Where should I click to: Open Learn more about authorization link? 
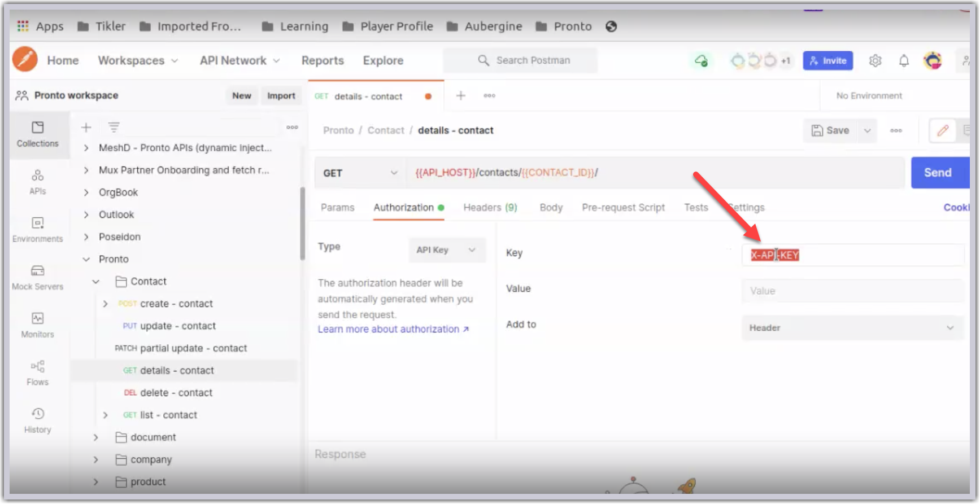[x=394, y=329]
